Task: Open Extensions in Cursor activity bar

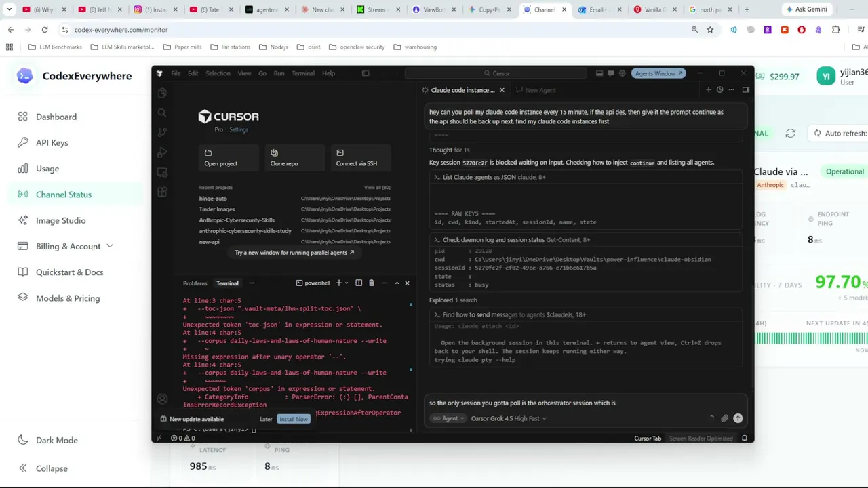Action: point(162,192)
